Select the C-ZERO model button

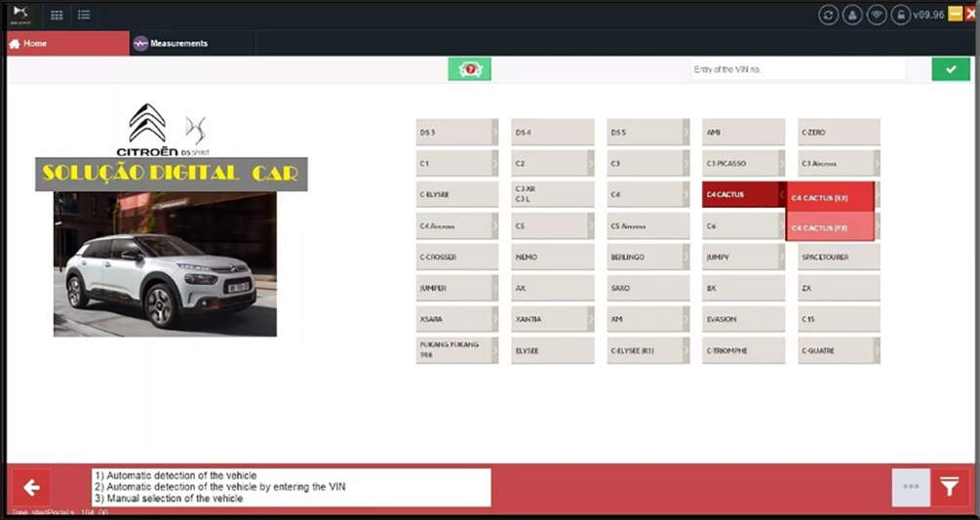[x=839, y=133]
